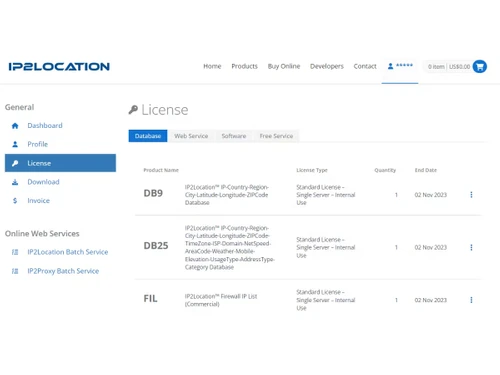Click the 'DB25' product code
The height and width of the screenshot is (375, 500).
pyautogui.click(x=156, y=246)
